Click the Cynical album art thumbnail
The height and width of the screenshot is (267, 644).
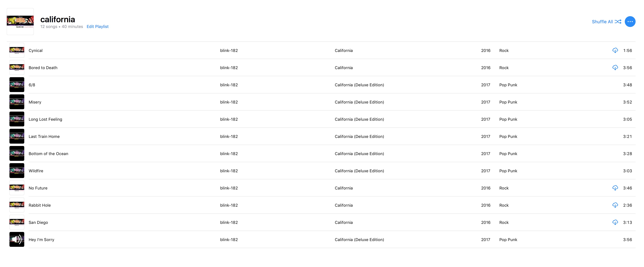coord(17,51)
